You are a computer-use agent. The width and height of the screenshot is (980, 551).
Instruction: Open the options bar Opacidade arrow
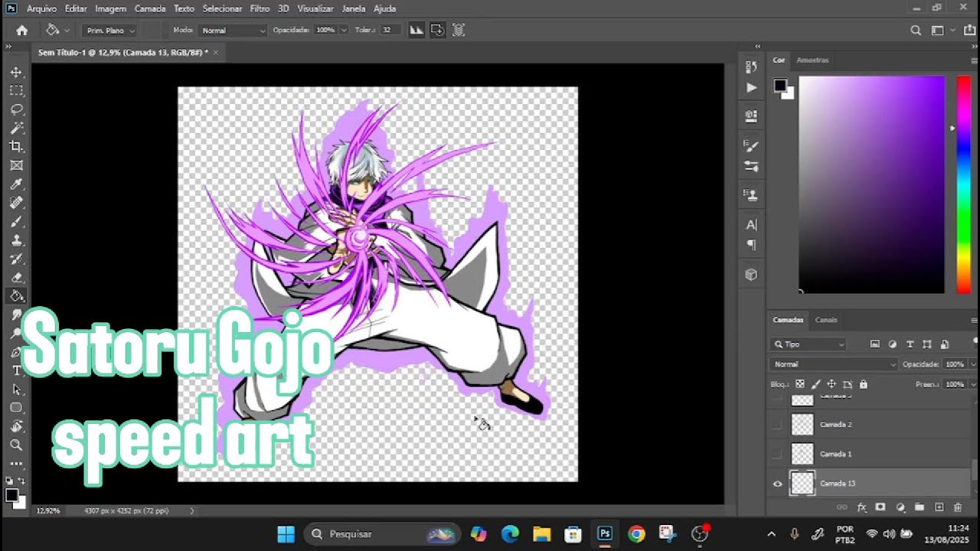(x=344, y=31)
